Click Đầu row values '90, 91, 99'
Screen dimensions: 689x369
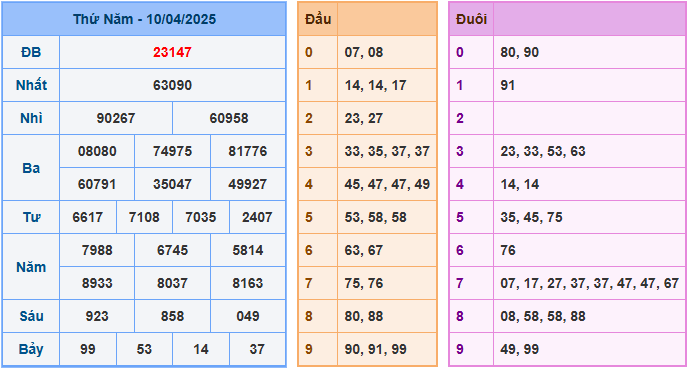tap(375, 349)
